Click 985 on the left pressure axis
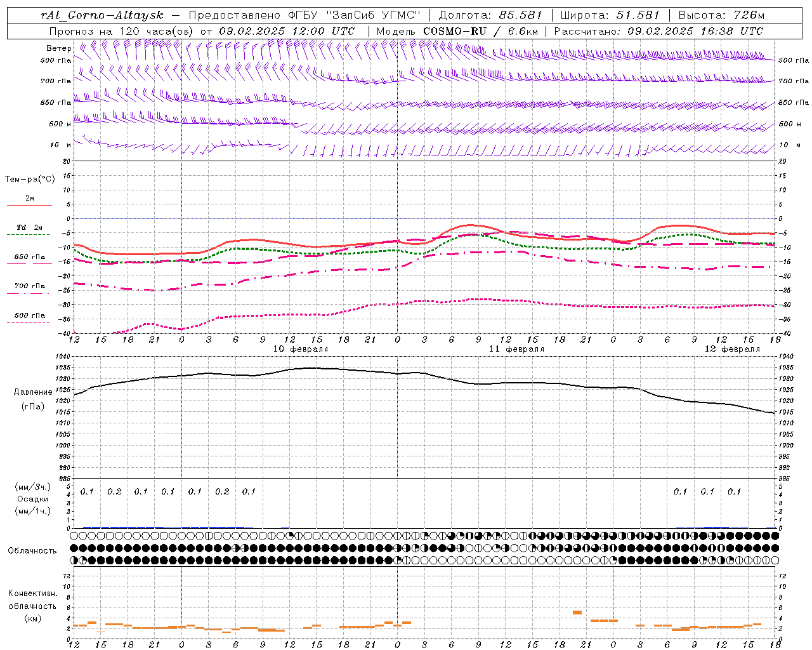 click(66, 479)
